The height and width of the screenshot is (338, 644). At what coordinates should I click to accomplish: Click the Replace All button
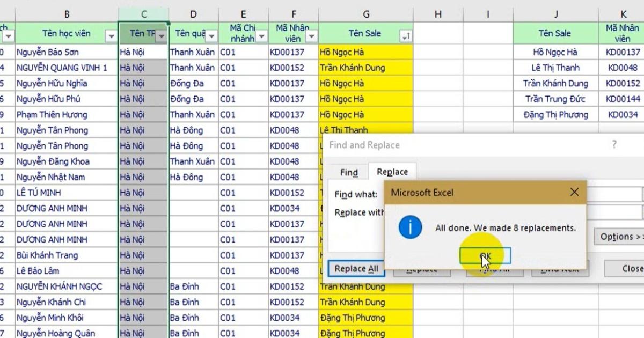pyautogui.click(x=356, y=268)
